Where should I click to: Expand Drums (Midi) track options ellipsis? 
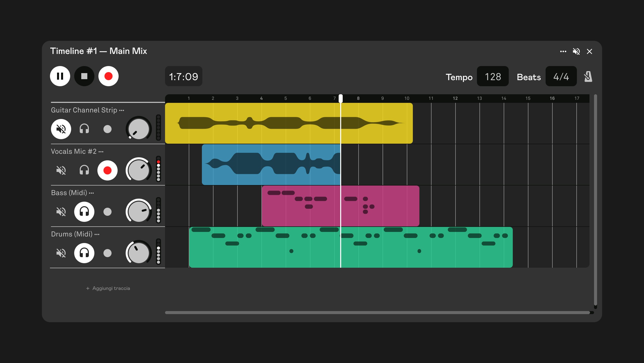pyautogui.click(x=97, y=234)
